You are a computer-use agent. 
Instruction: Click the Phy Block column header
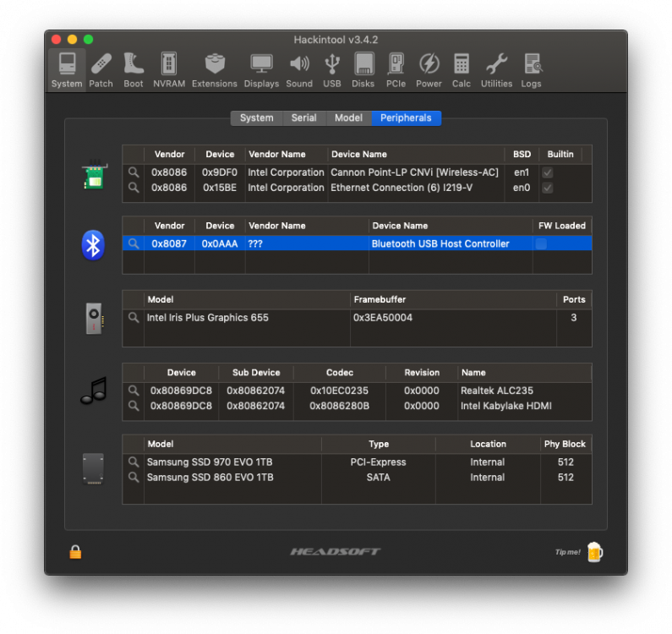pyautogui.click(x=565, y=444)
